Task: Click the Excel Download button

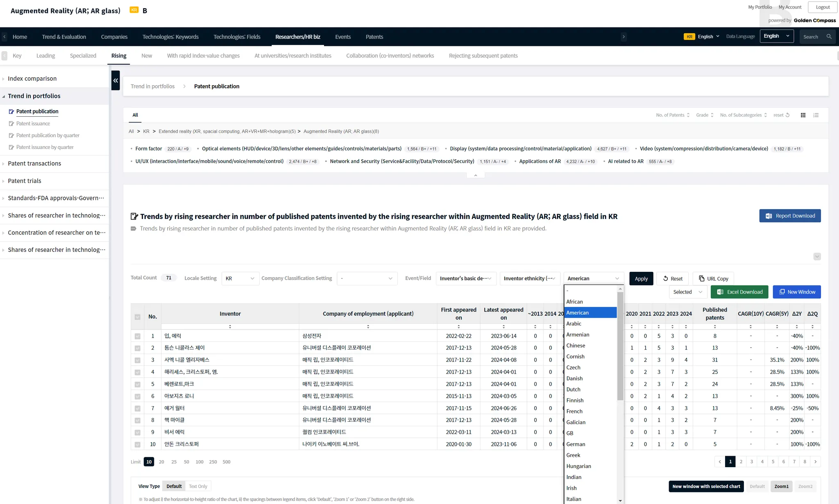Action: (739, 292)
